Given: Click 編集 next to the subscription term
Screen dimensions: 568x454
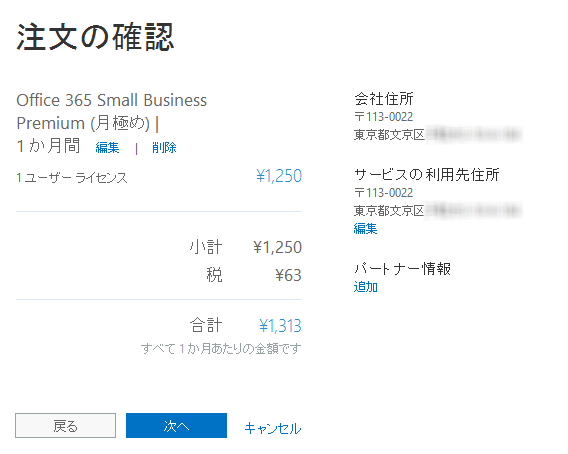Looking at the screenshot, I should pyautogui.click(x=107, y=147).
